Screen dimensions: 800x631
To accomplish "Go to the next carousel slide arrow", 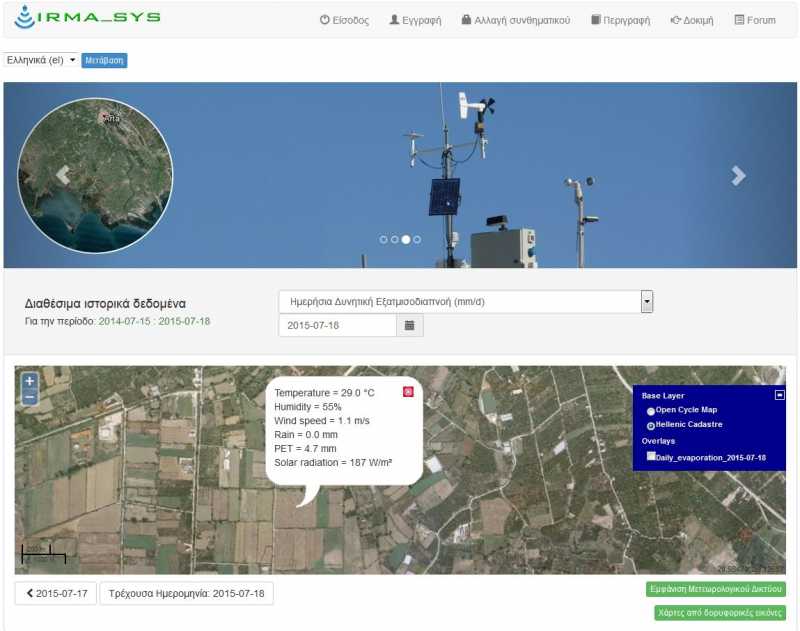I will point(738,176).
